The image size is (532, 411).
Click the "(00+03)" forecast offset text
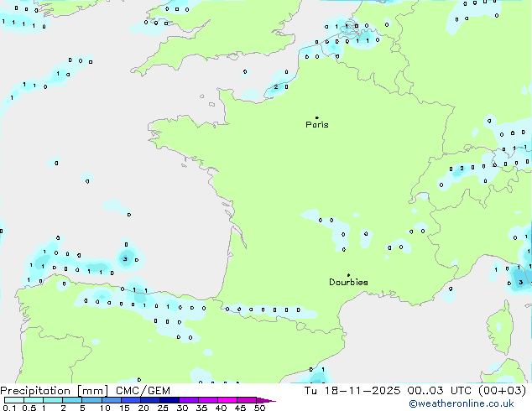[x=502, y=391]
